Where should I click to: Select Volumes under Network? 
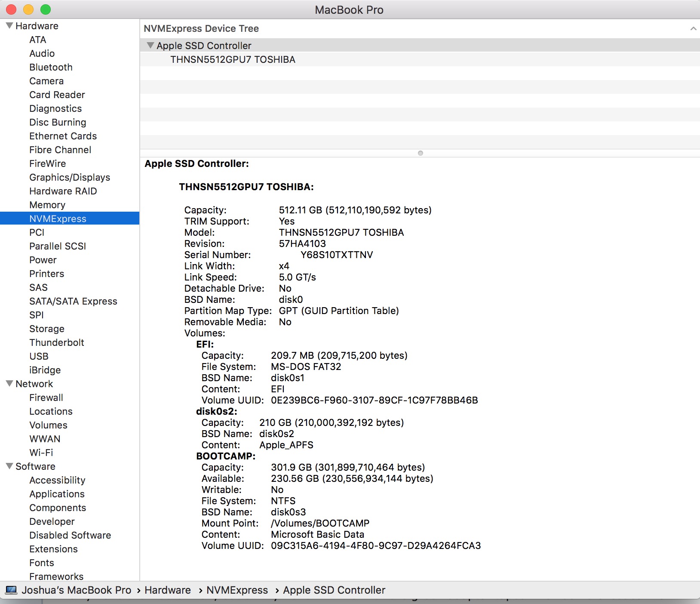[49, 425]
